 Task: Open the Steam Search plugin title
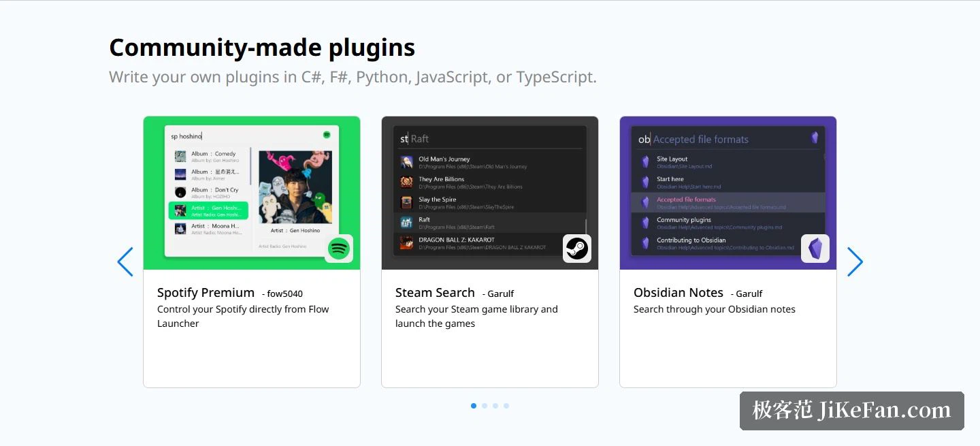[x=435, y=292]
